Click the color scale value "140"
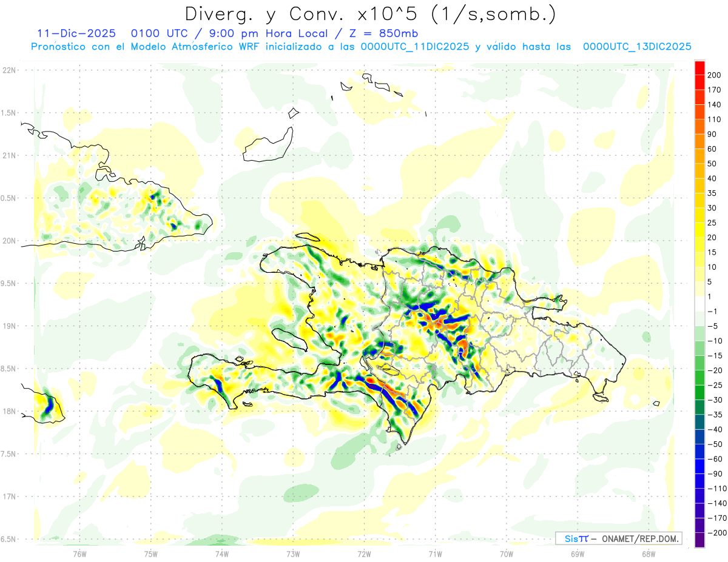Image resolution: width=728 pixels, height=562 pixels. point(715,104)
